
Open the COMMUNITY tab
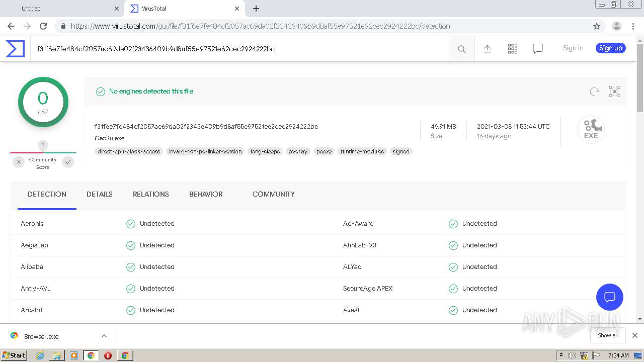[x=274, y=194]
